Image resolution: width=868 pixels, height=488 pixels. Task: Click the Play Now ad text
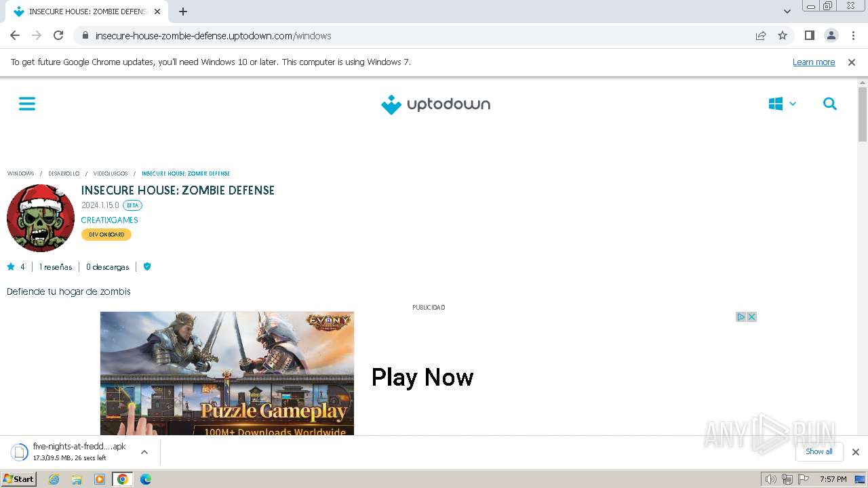[422, 378]
